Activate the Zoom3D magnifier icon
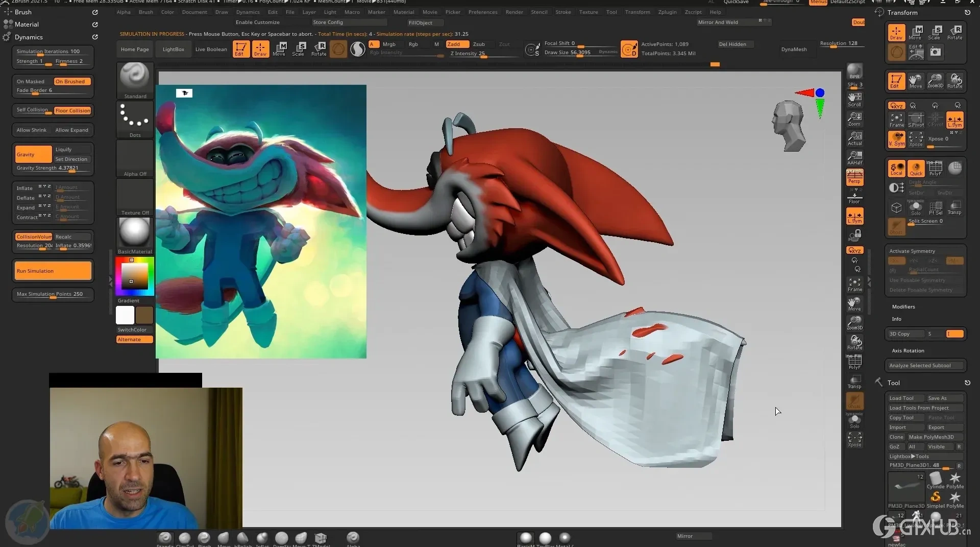Screen dimensions: 980x547 click(855, 323)
